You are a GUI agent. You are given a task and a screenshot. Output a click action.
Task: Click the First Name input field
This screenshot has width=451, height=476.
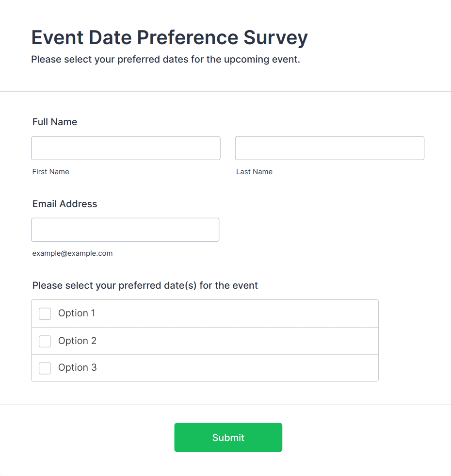(x=126, y=148)
